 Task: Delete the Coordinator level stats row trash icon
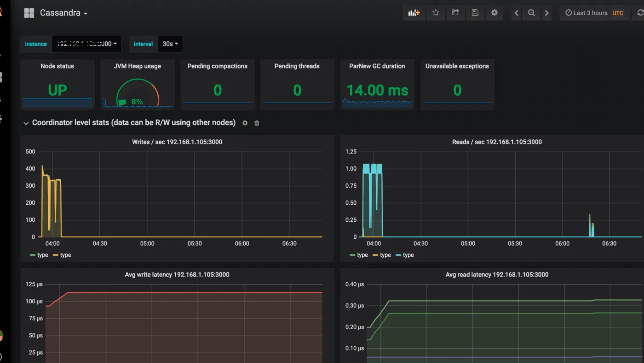click(257, 123)
